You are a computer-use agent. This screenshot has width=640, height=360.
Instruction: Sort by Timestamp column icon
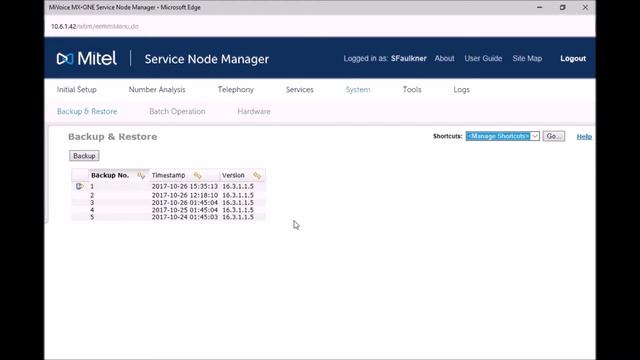point(198,175)
